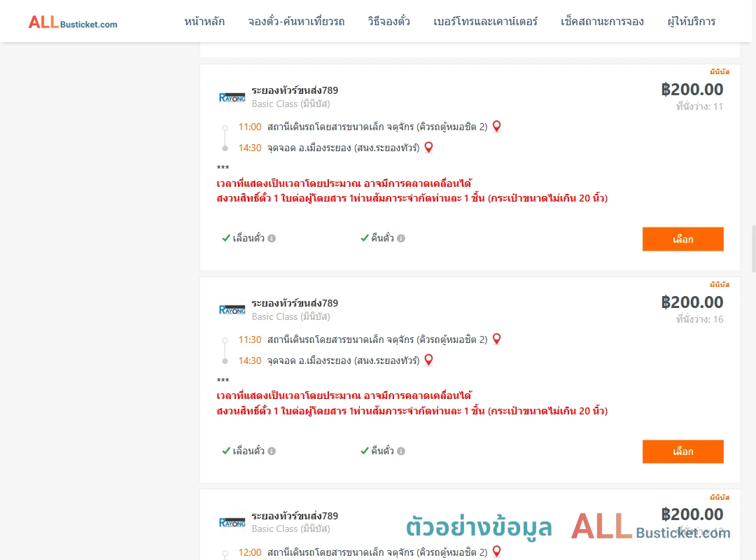Click เลือก button for the 11:30 trip

[682, 451]
